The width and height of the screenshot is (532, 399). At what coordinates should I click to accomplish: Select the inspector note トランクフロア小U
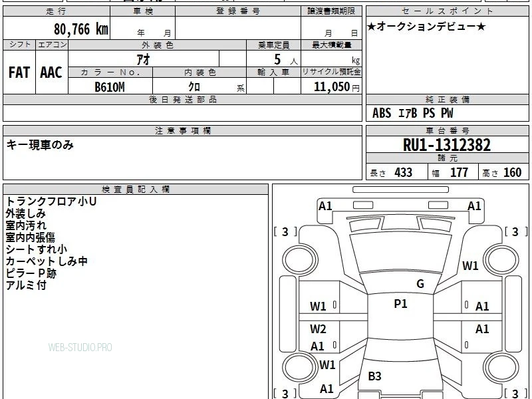click(x=51, y=201)
